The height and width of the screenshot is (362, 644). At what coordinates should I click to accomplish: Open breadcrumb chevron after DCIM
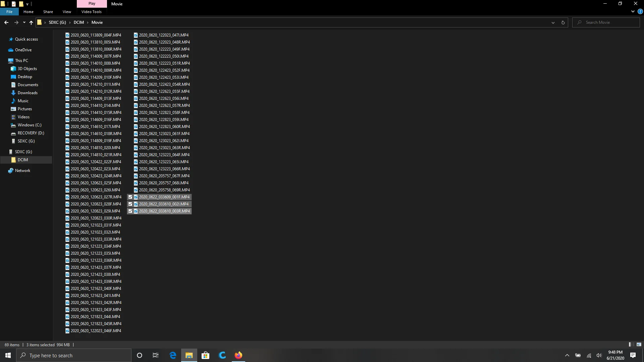(88, 22)
